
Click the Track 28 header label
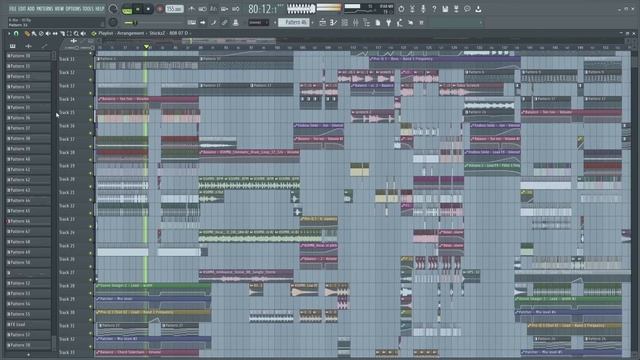pyautogui.click(x=67, y=286)
